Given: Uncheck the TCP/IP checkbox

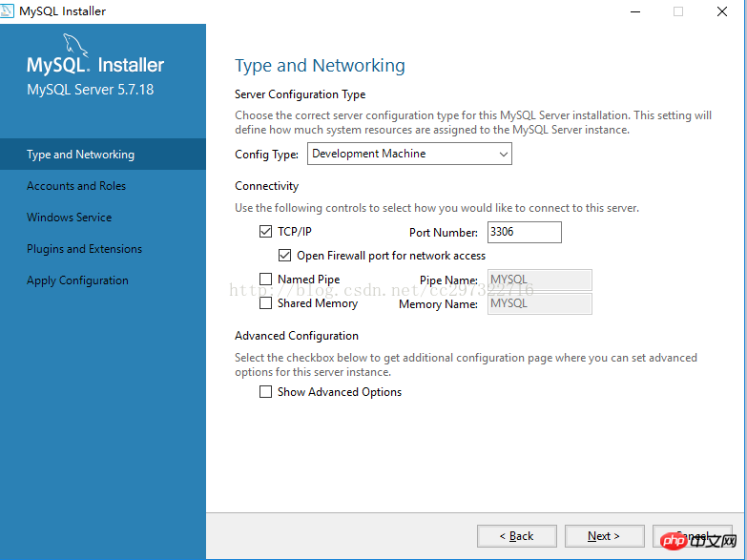Looking at the screenshot, I should point(265,232).
